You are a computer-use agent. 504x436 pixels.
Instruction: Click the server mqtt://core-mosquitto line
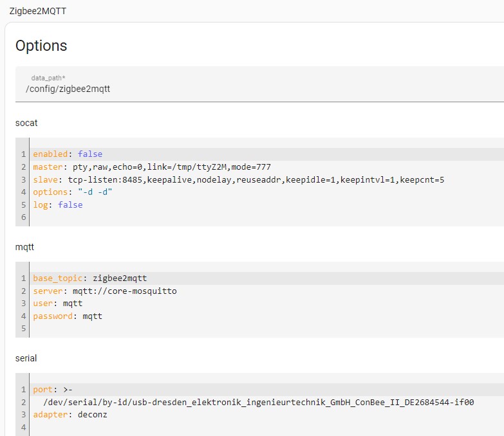pyautogui.click(x=266, y=291)
